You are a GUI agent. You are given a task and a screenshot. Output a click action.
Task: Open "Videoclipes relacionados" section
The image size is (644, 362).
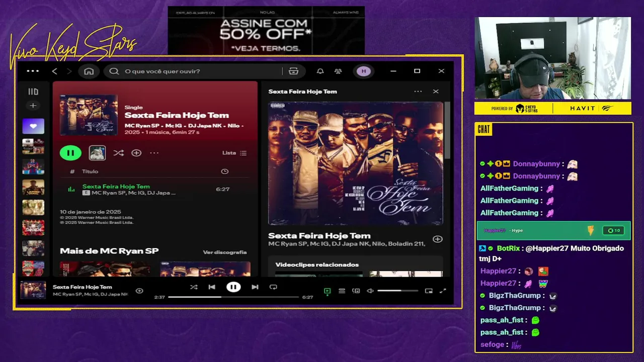point(317,264)
